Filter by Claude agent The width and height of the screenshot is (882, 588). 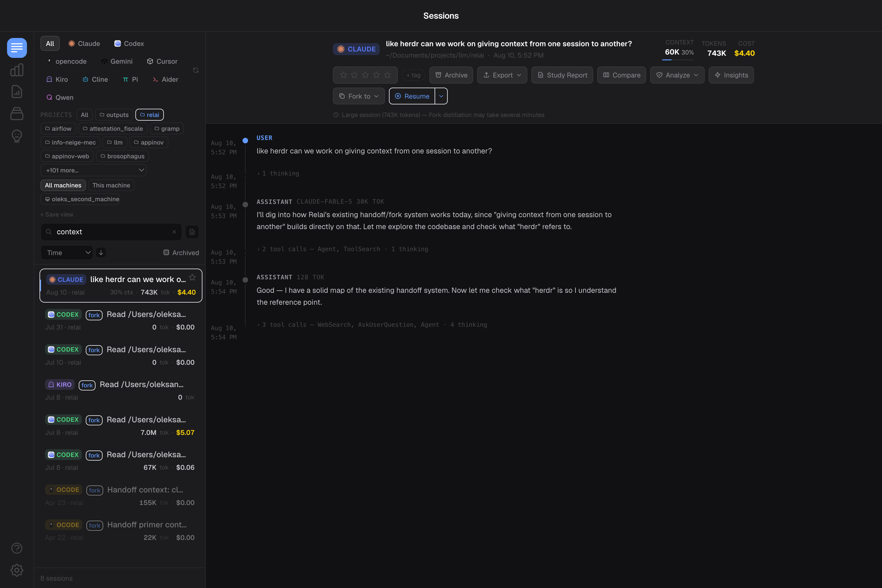[84, 43]
